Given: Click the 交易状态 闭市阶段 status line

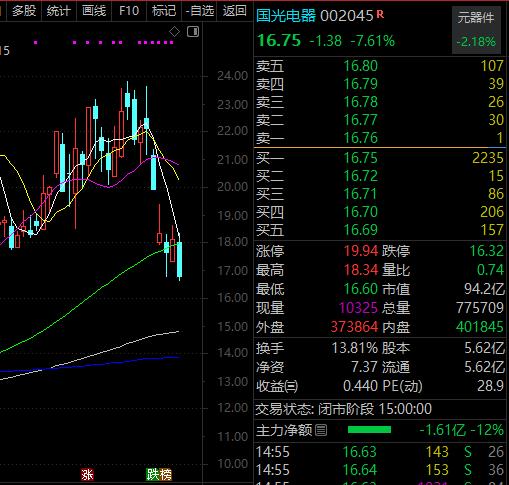Looking at the screenshot, I should click(x=344, y=408).
